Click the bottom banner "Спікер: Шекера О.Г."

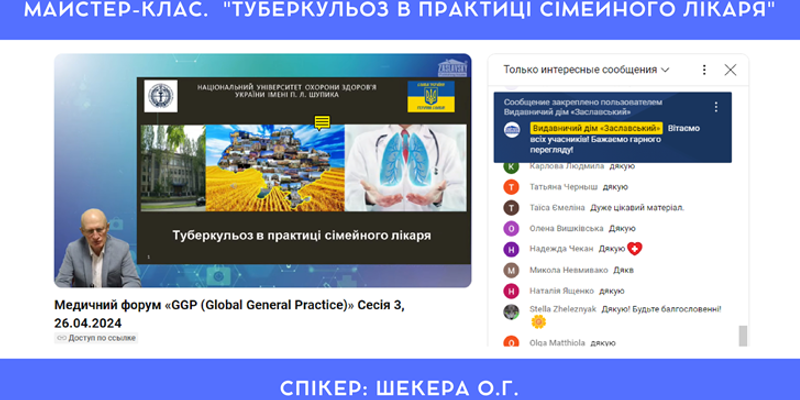[x=399, y=389]
